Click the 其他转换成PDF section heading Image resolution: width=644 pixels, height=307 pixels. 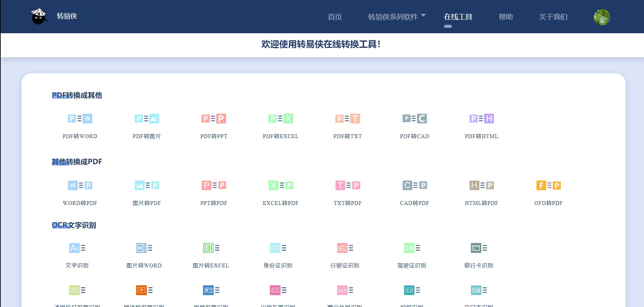[x=77, y=162]
